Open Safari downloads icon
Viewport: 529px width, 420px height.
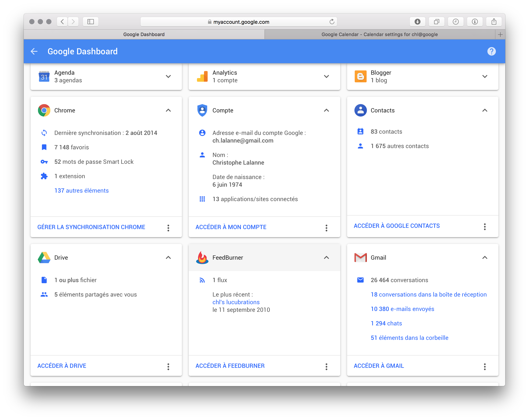(x=417, y=22)
